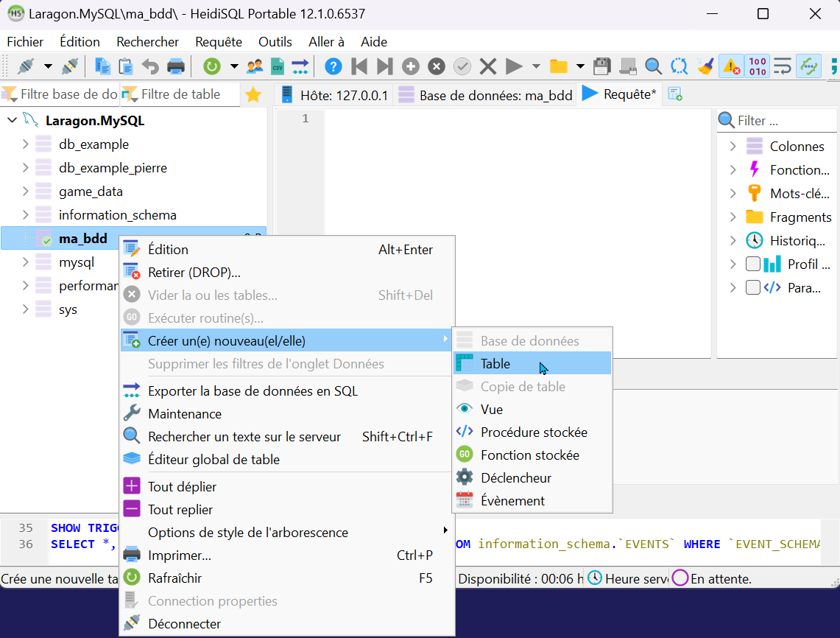The height and width of the screenshot is (638, 840).
Task: Type in the Filtre de table field
Action: coord(184,94)
